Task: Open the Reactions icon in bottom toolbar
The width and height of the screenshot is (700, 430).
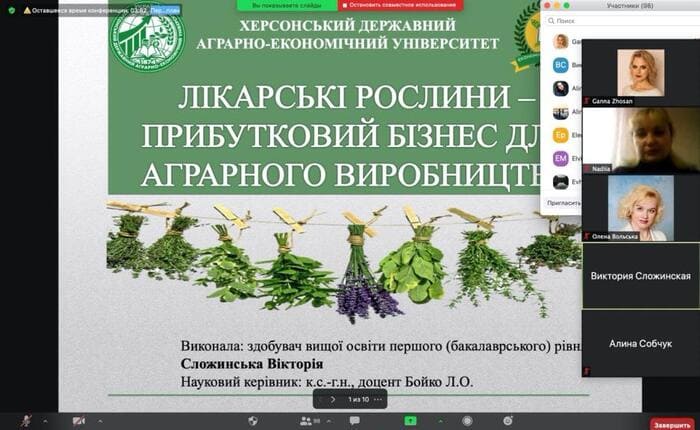Action: [508, 421]
